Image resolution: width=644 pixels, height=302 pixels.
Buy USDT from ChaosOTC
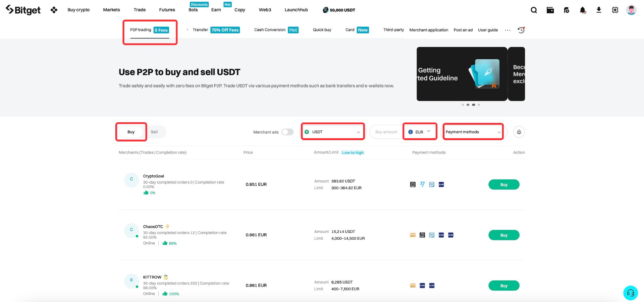click(x=504, y=235)
